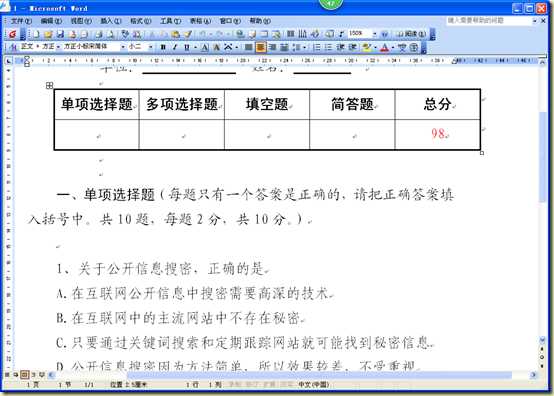Viewport: 554px width, 396px height.
Task: Open the 视图 (View) menu
Action: [x=81, y=21]
